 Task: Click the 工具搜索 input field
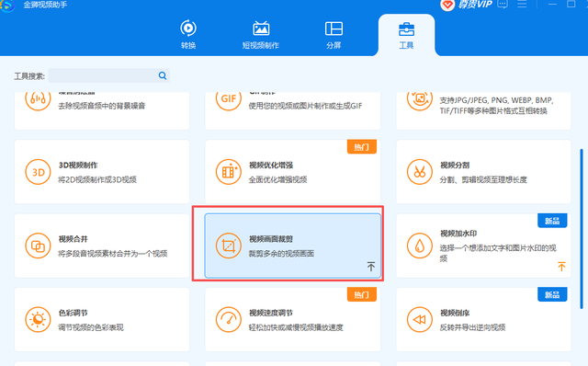pos(108,75)
